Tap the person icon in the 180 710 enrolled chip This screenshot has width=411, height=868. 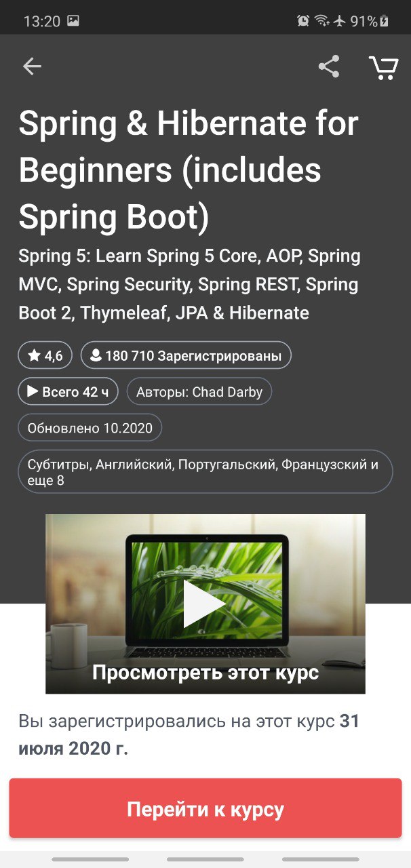click(x=96, y=355)
